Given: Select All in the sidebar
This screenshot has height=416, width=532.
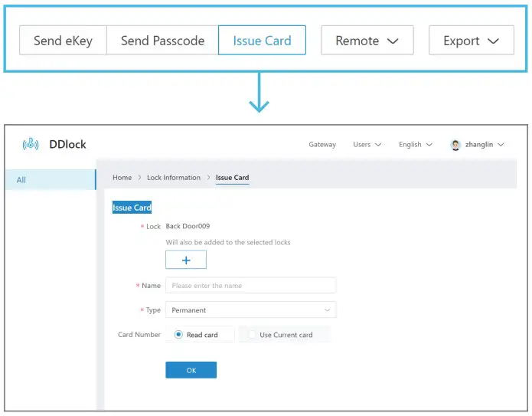Looking at the screenshot, I should (x=51, y=179).
